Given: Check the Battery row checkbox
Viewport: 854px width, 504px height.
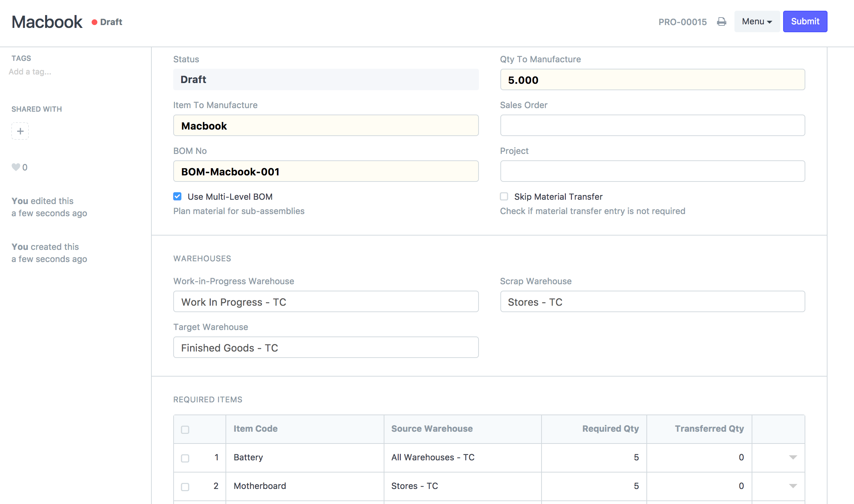Looking at the screenshot, I should tap(185, 458).
